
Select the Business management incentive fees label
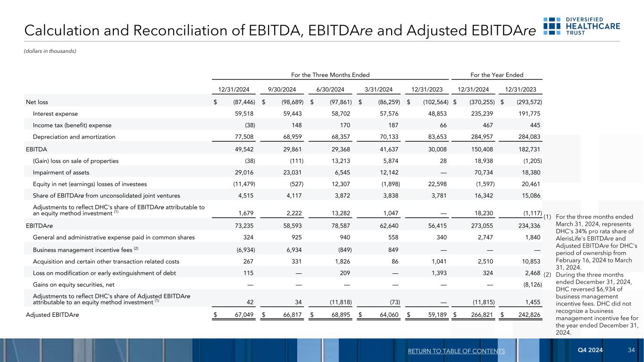click(83, 248)
